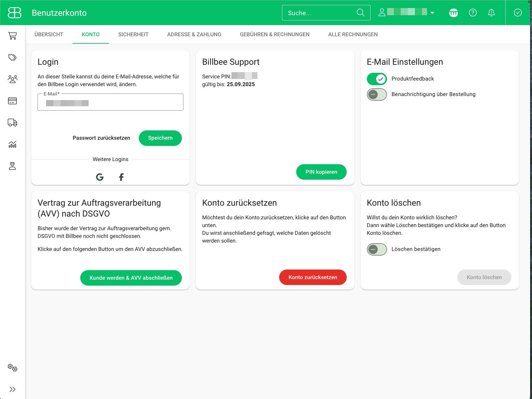The image size is (532, 399).
Task: Click the checkmark circle status icon
Action: (518, 13)
